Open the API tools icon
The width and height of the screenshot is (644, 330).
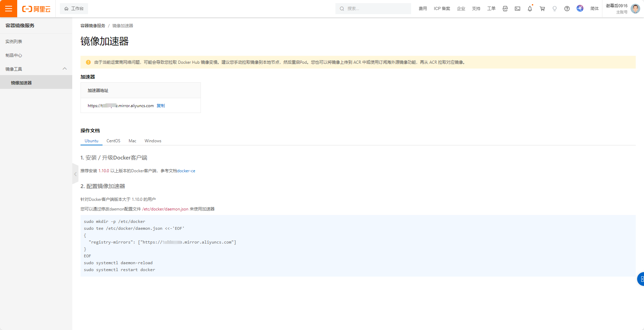tap(505, 9)
